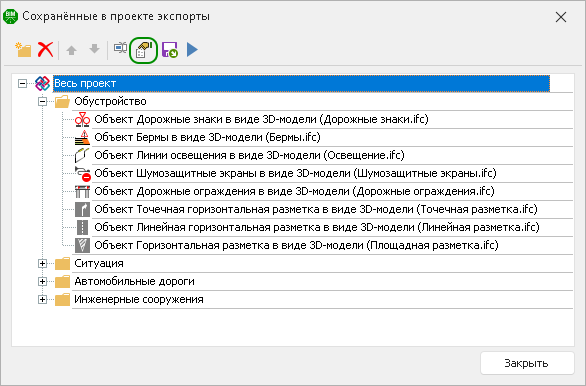The height and width of the screenshot is (386, 586).
Task: Expand the Автомобильные дороги folder
Action: (x=43, y=281)
